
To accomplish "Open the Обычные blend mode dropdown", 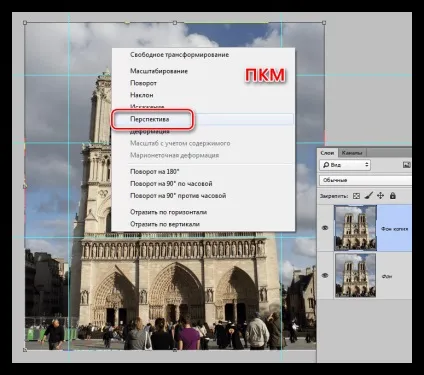I will tap(365, 180).
